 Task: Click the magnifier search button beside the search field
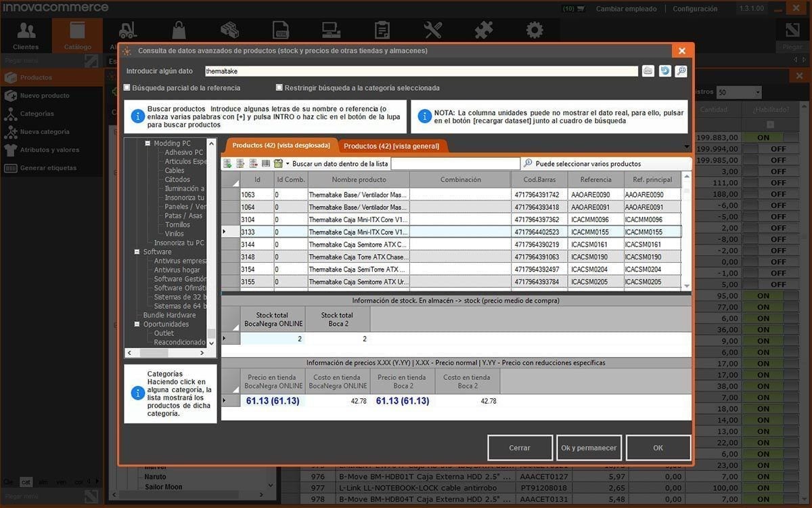pyautogui.click(x=681, y=71)
